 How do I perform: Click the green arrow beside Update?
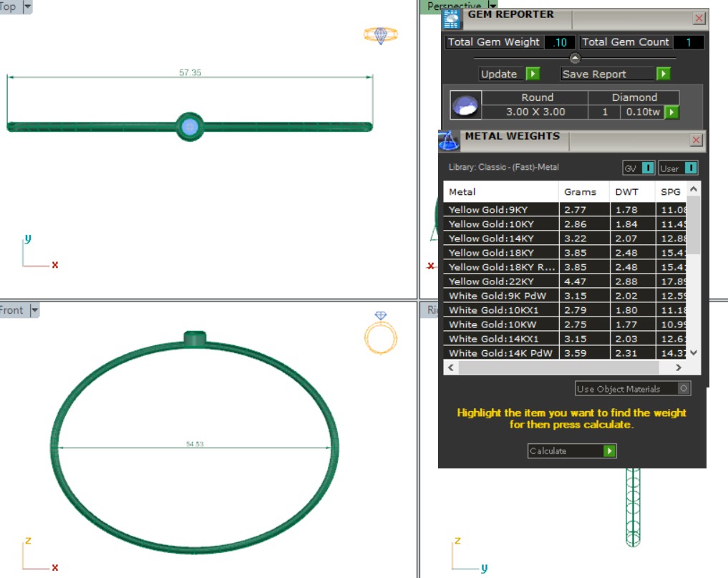click(533, 74)
